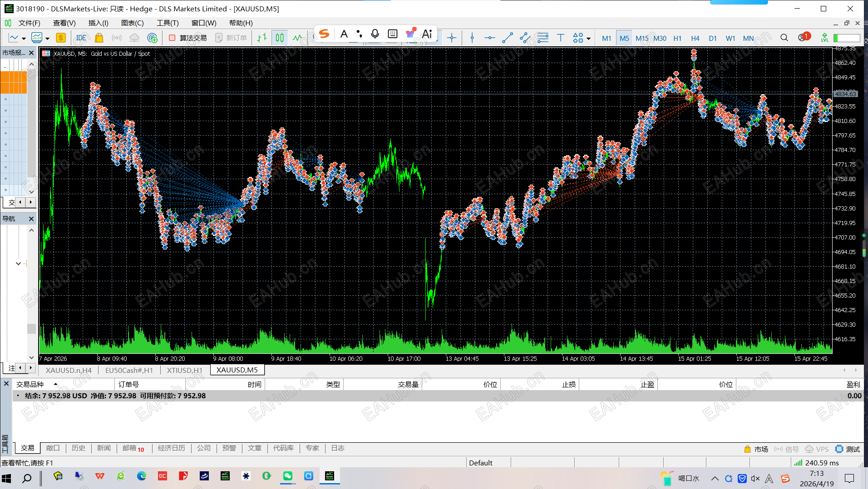Open the search magnifier in toolbar
Viewport: 868px width, 489px height.
[784, 38]
